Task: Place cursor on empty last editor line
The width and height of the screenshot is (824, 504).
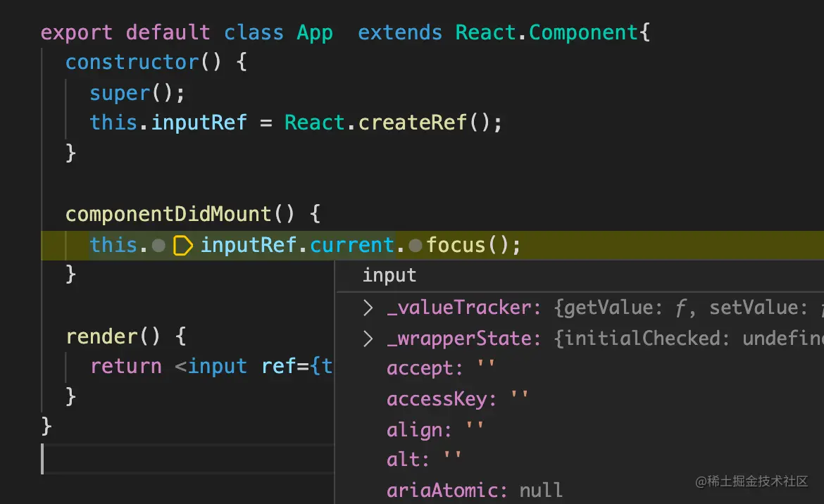Action: pyautogui.click(x=187, y=459)
